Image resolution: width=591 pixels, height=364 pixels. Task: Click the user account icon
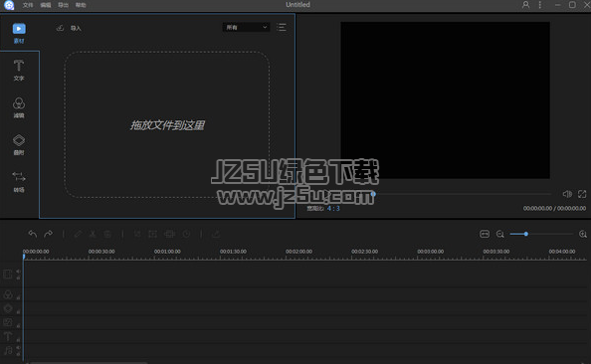pos(525,5)
